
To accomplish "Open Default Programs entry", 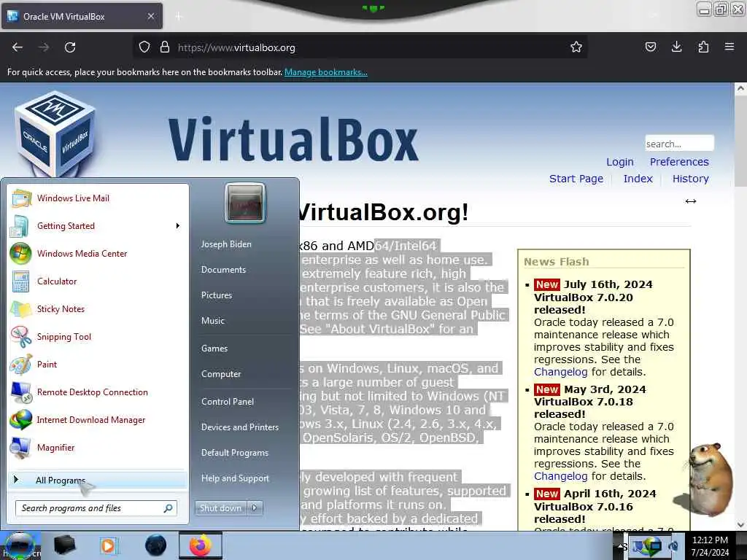I will click(235, 452).
